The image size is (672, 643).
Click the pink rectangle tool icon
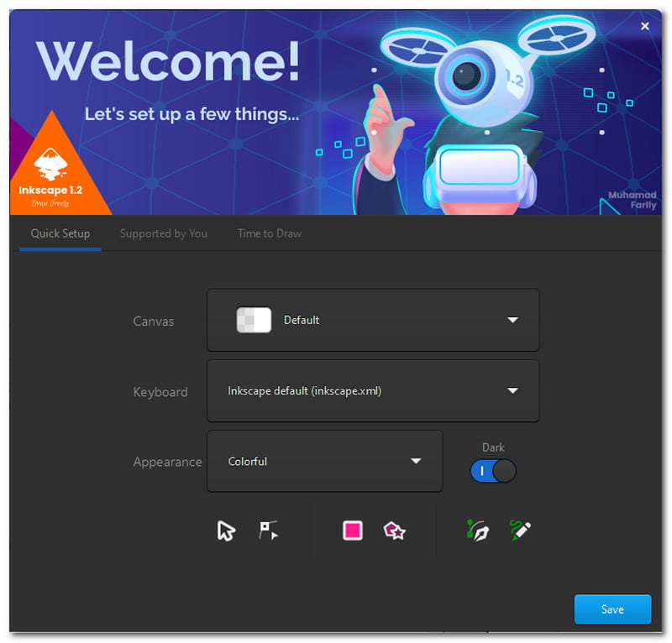[x=352, y=531]
